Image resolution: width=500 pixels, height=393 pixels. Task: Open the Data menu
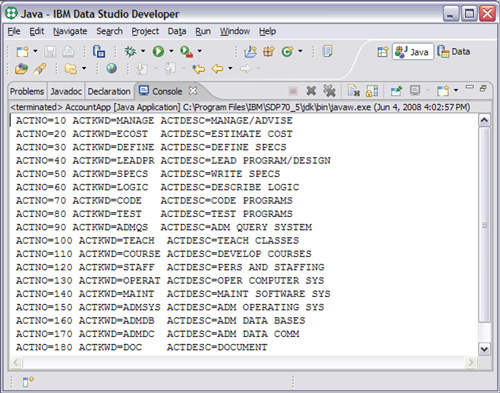(x=177, y=31)
